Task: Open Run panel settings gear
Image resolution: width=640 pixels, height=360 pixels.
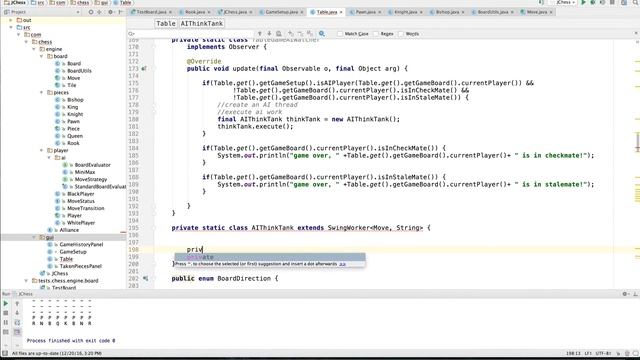Action: [x=625, y=294]
